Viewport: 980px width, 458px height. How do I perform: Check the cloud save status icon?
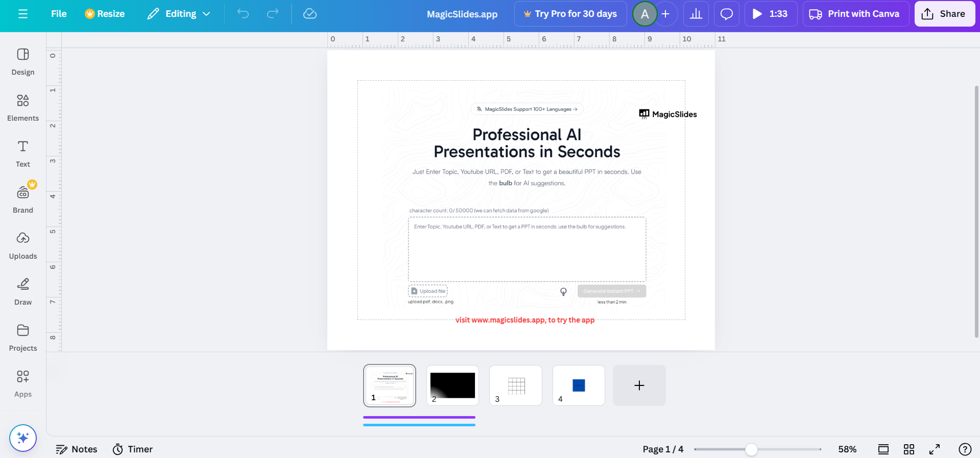(310, 14)
